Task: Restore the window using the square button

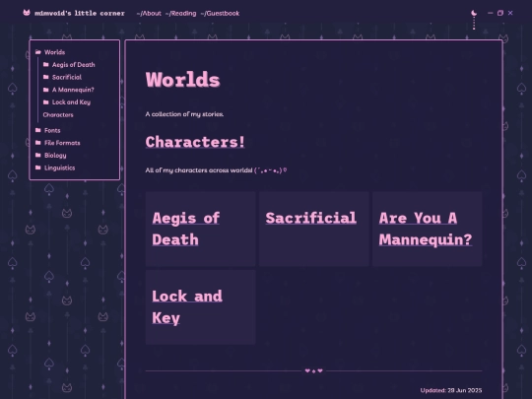Action: (x=500, y=13)
